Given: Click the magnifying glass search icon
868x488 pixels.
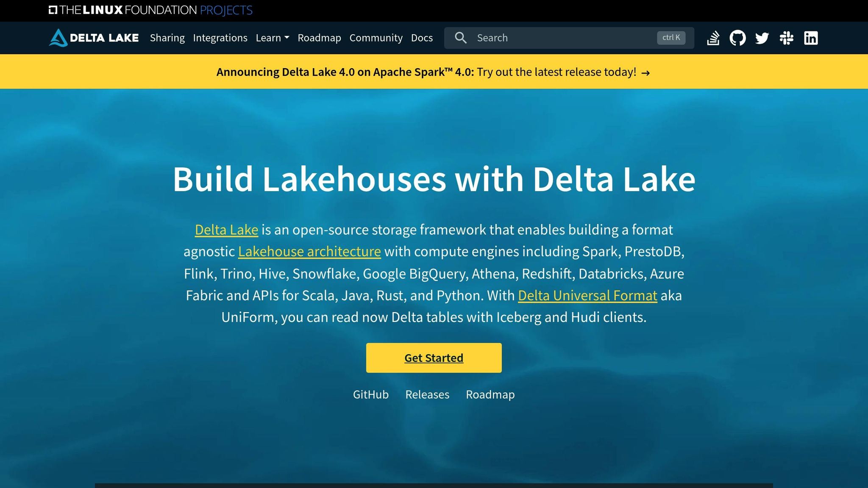Looking at the screenshot, I should click(x=461, y=38).
